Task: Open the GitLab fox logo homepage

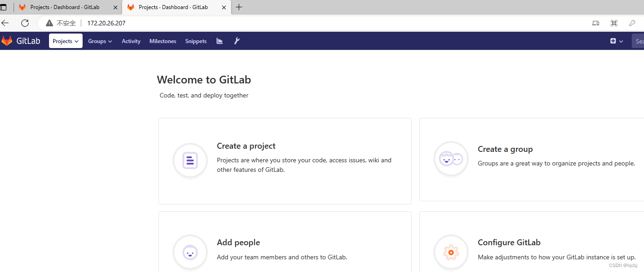Action: (7, 40)
